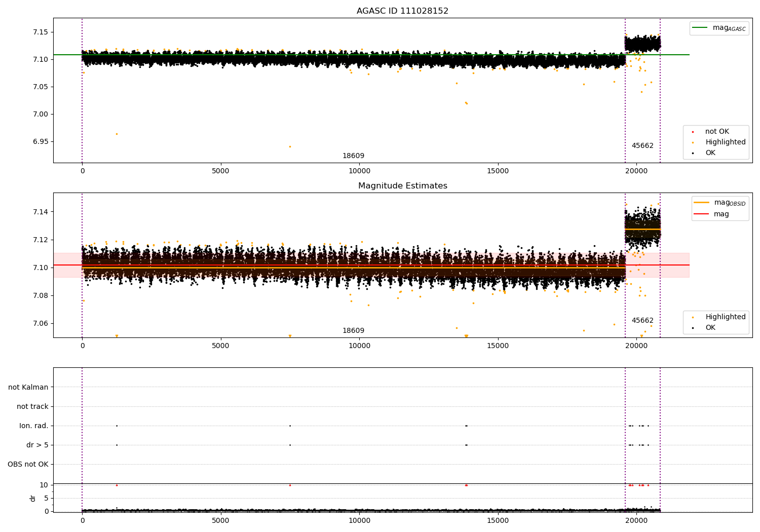Click the 'not Kalman' axis label

[x=28, y=387]
